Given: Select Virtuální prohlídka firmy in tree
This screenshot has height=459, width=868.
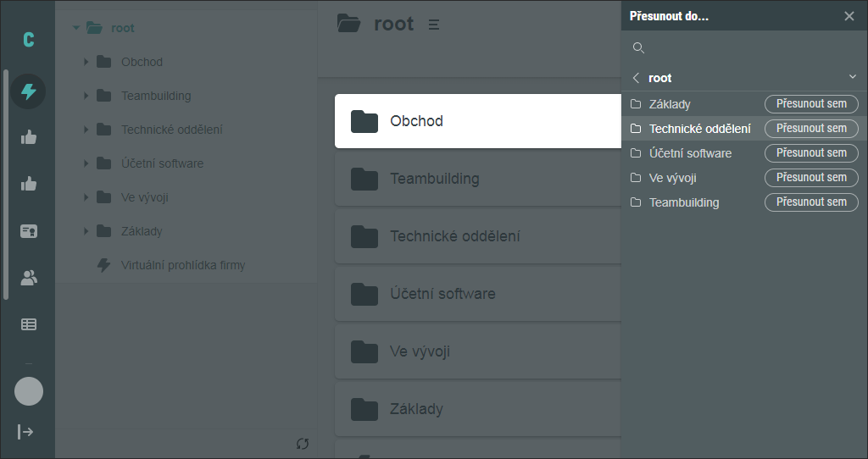Looking at the screenshot, I should point(183,265).
